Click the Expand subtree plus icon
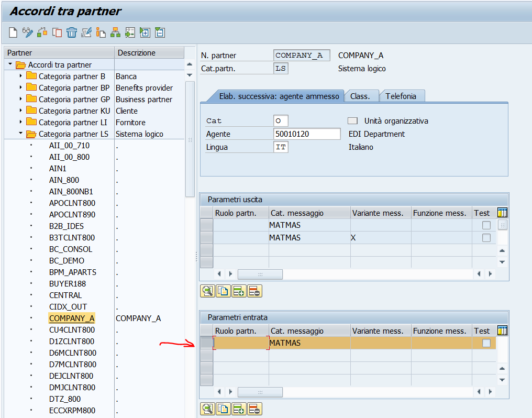This screenshot has width=532, height=418. [145, 32]
